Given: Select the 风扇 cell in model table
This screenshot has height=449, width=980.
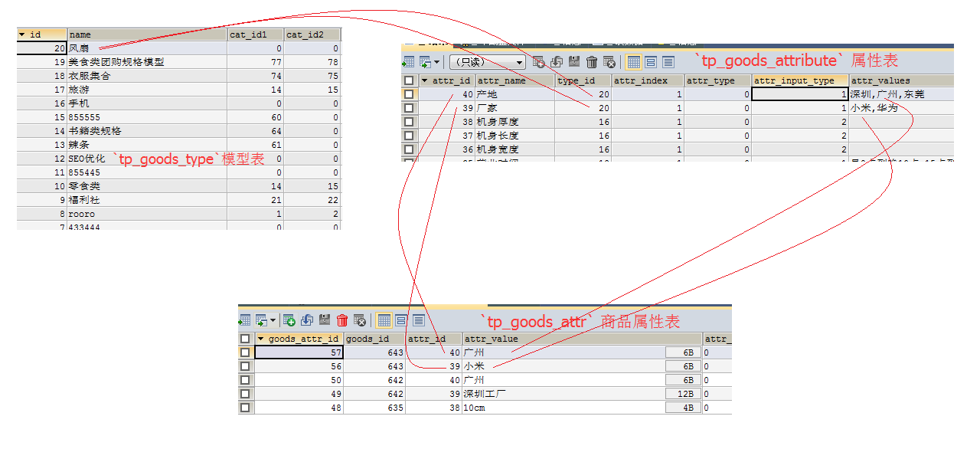Looking at the screenshot, I should click(x=146, y=48).
